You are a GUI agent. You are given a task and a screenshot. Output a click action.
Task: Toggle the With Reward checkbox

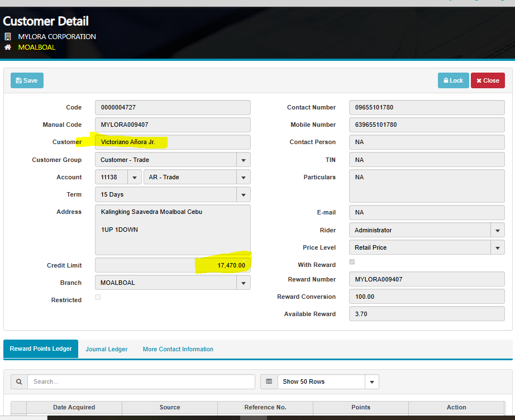coord(352,262)
